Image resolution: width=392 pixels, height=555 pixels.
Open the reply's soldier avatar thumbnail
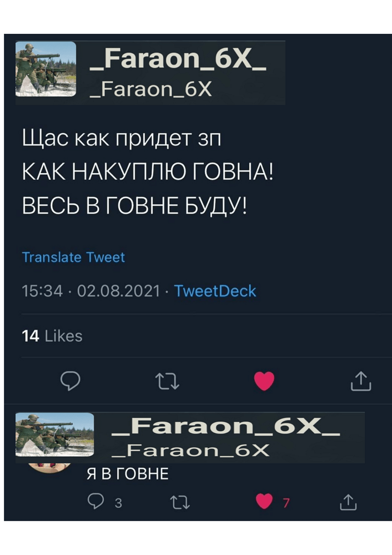[x=55, y=435]
